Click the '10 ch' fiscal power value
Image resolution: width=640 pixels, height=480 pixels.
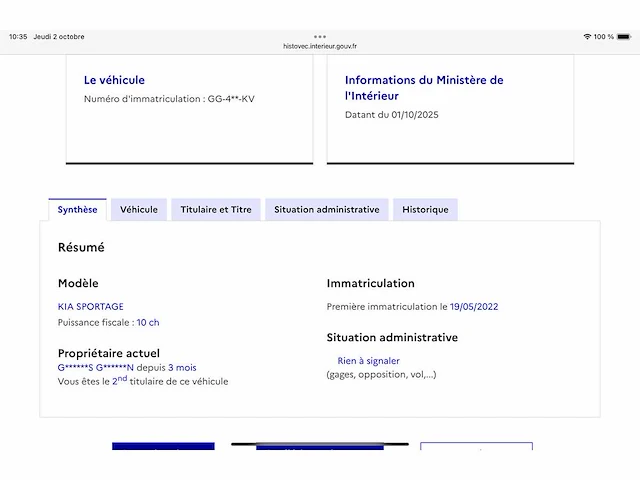(148, 322)
